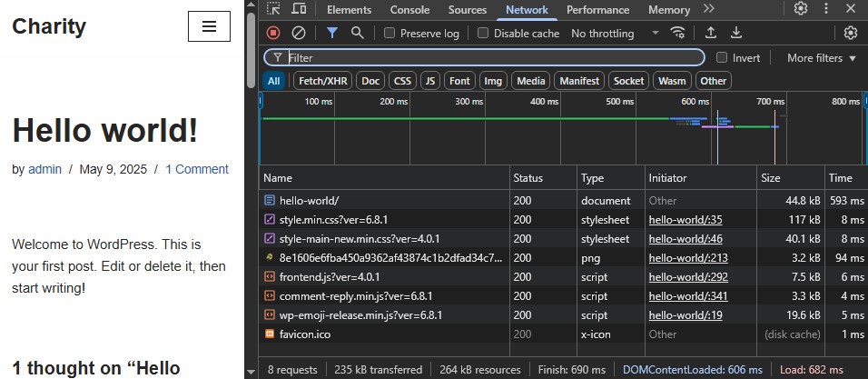Viewport: 868px width, 379px height.
Task: Toggle the filter funnel icon
Action: (x=332, y=33)
